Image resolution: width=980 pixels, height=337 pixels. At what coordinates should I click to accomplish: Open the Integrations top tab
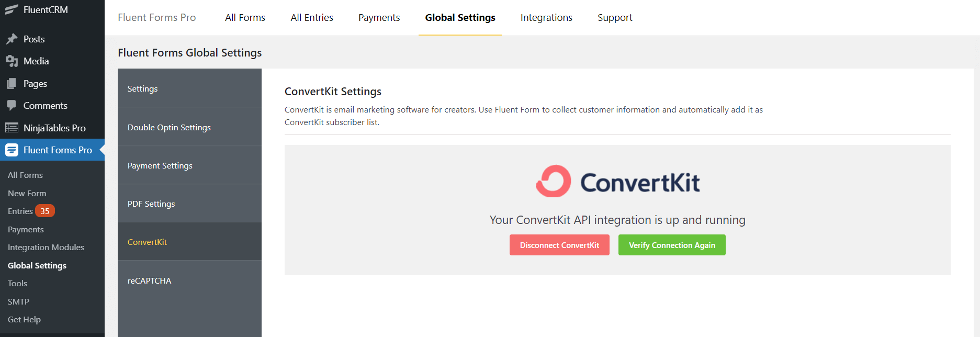tap(546, 17)
